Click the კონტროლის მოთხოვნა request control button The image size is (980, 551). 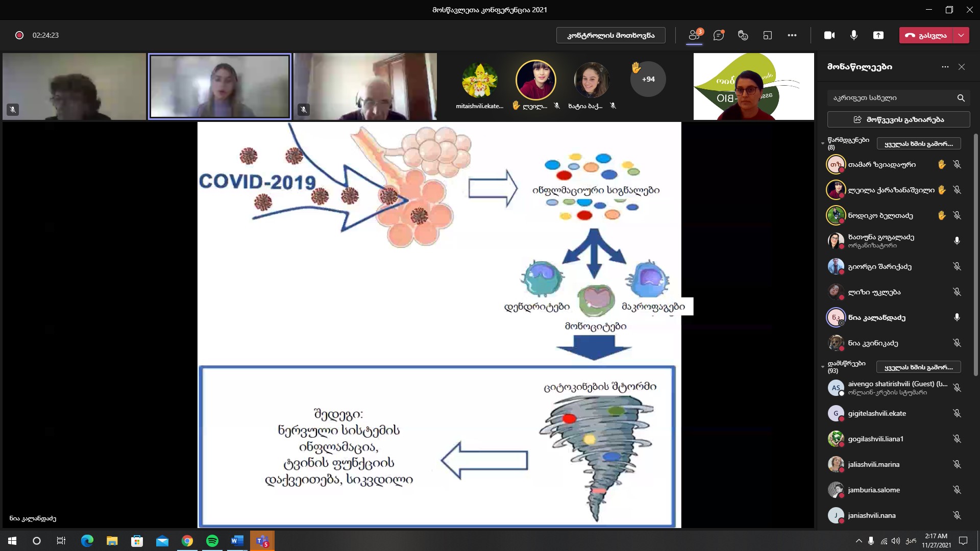click(x=610, y=35)
